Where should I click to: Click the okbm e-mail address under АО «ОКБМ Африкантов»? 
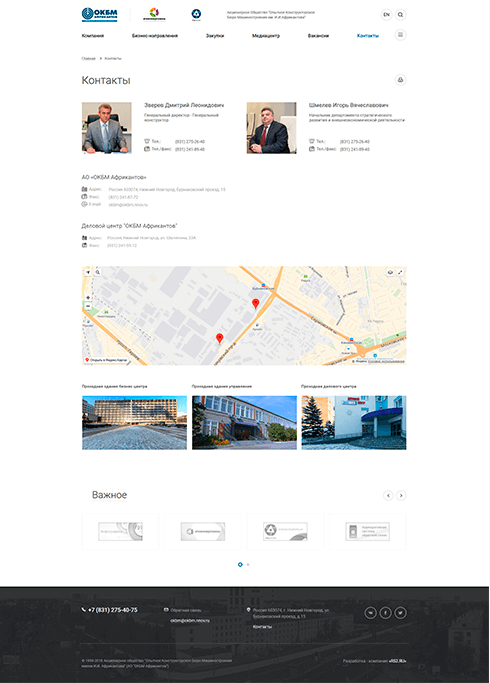(x=128, y=205)
